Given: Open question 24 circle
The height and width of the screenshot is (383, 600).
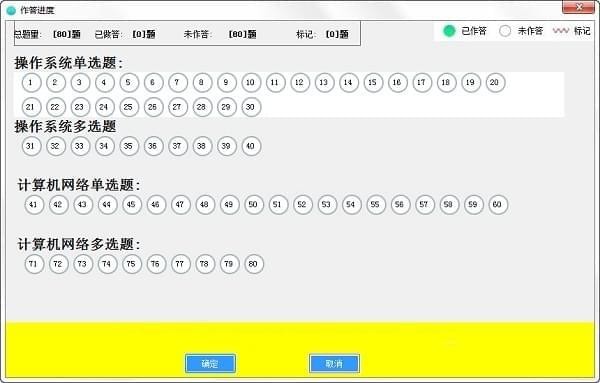Looking at the screenshot, I should pos(104,107).
